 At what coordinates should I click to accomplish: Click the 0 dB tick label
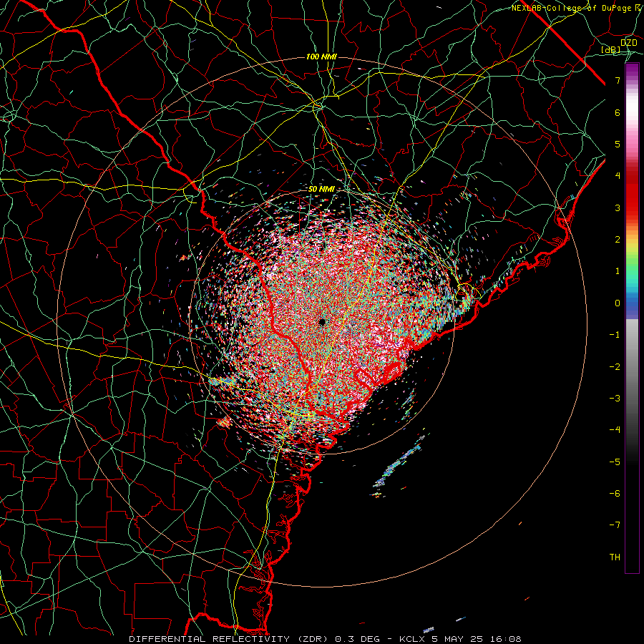click(618, 303)
